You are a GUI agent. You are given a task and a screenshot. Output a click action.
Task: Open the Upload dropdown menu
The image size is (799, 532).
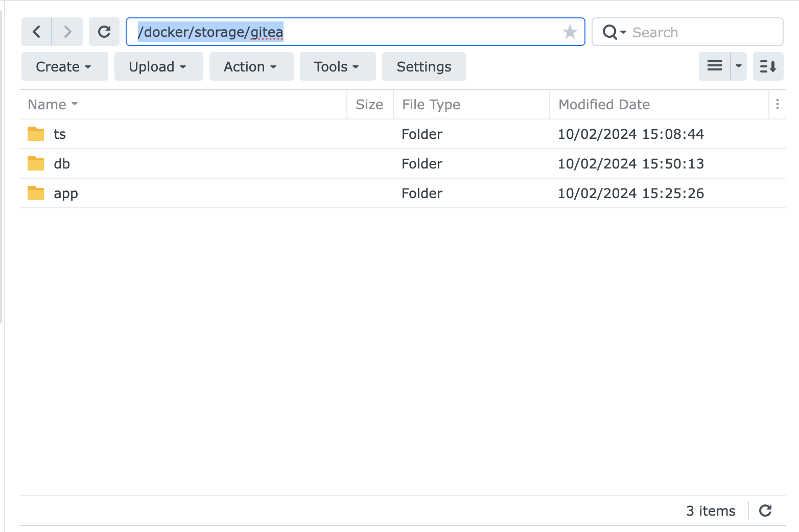pyautogui.click(x=158, y=66)
